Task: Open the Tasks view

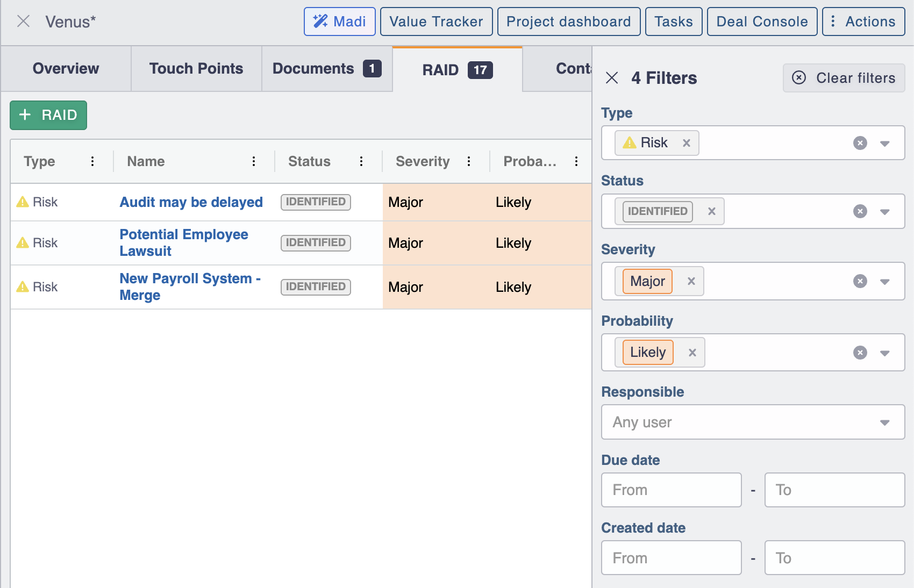Action: tap(674, 21)
